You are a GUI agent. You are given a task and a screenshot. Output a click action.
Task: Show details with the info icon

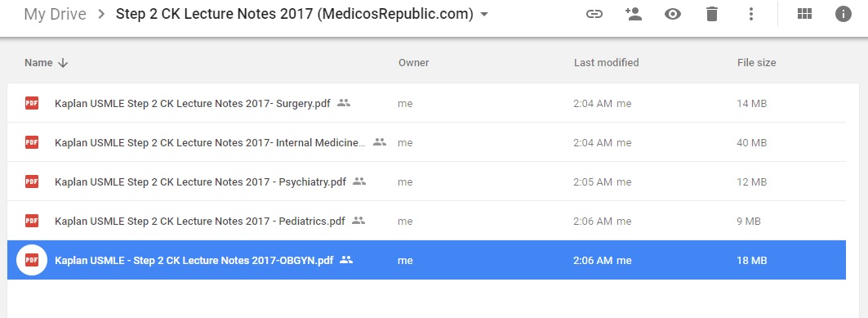coord(843,14)
